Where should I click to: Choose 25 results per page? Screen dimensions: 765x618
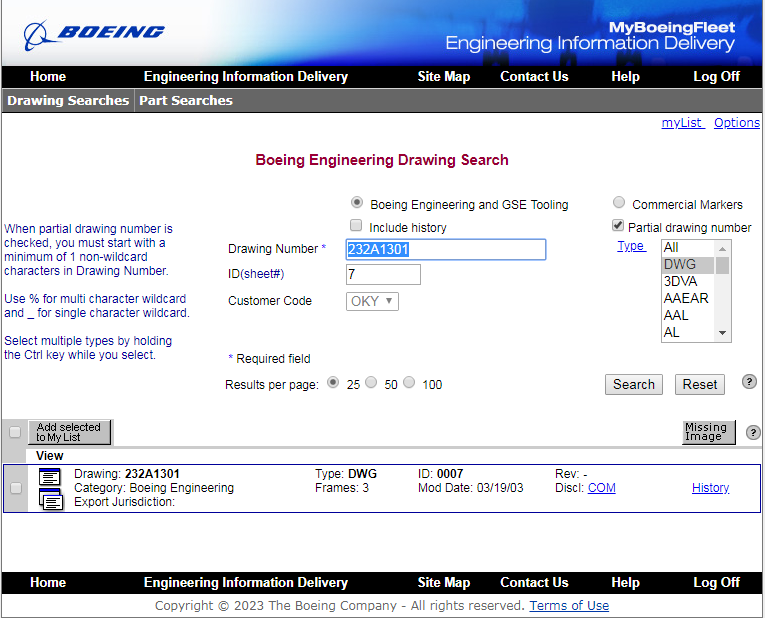point(333,382)
